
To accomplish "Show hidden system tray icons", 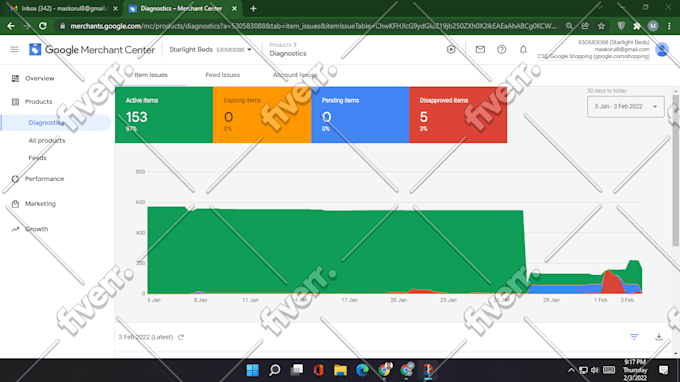I will 571,370.
